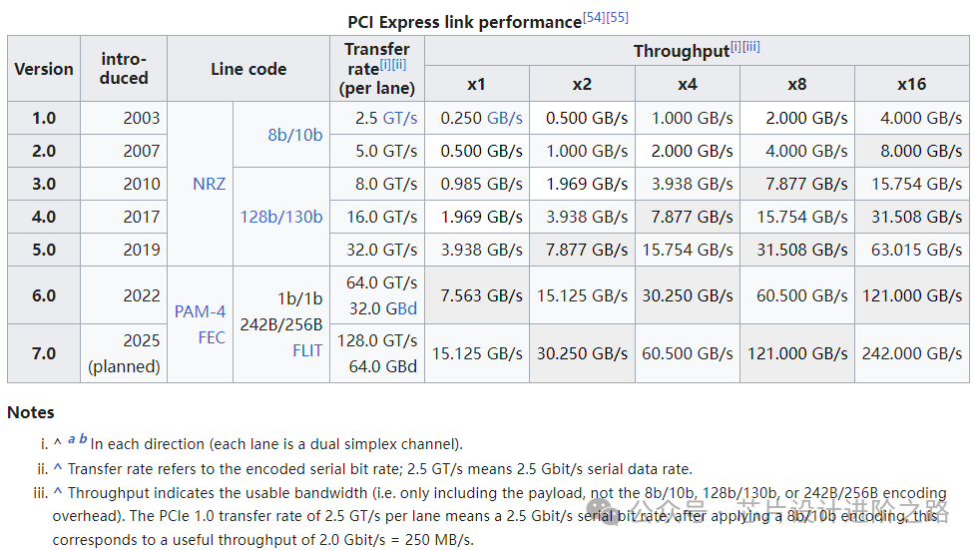This screenshot has width=980, height=550.
Task: Jump to footnote ii from Transfer rate header
Action: [399, 65]
